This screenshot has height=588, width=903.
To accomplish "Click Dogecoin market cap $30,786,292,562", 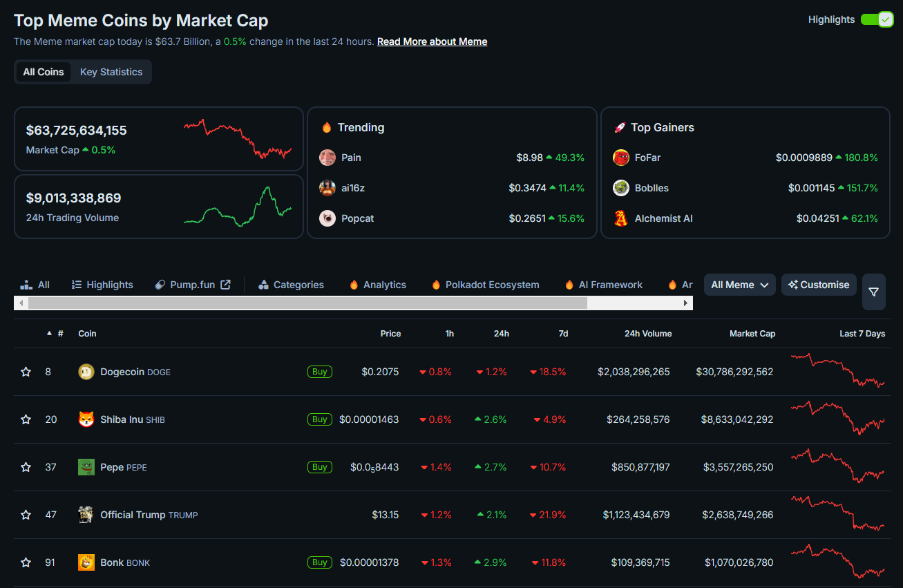I will coord(734,372).
